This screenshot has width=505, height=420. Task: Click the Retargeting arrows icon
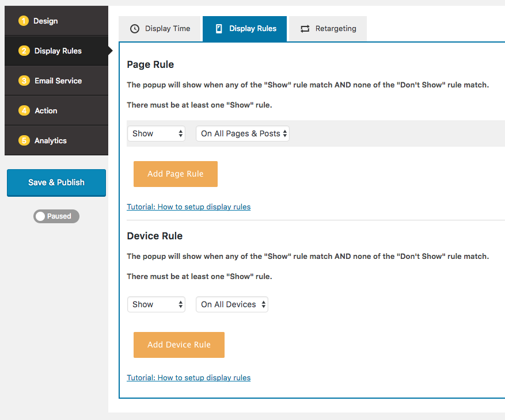click(x=305, y=29)
